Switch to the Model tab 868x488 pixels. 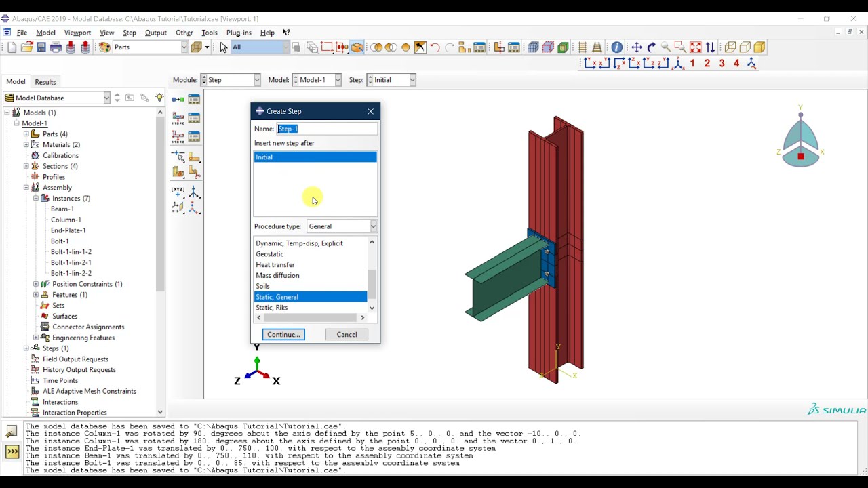16,82
